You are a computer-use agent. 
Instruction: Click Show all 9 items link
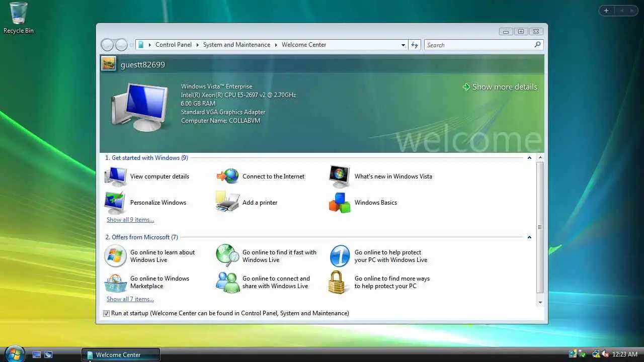pos(130,220)
